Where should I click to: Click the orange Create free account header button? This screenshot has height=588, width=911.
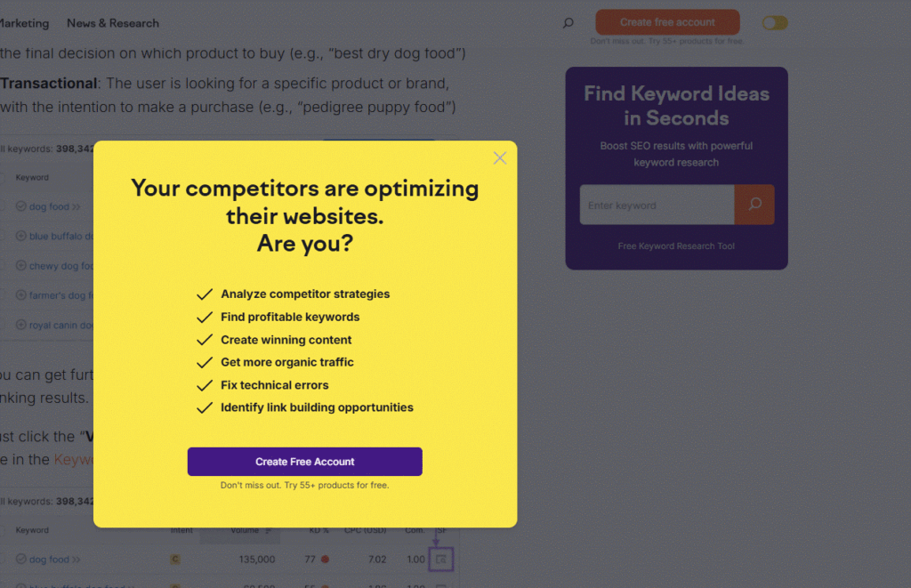coord(667,22)
